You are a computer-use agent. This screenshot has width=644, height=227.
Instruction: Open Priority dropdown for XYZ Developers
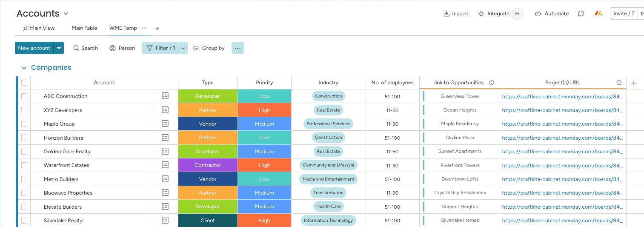[264, 110]
